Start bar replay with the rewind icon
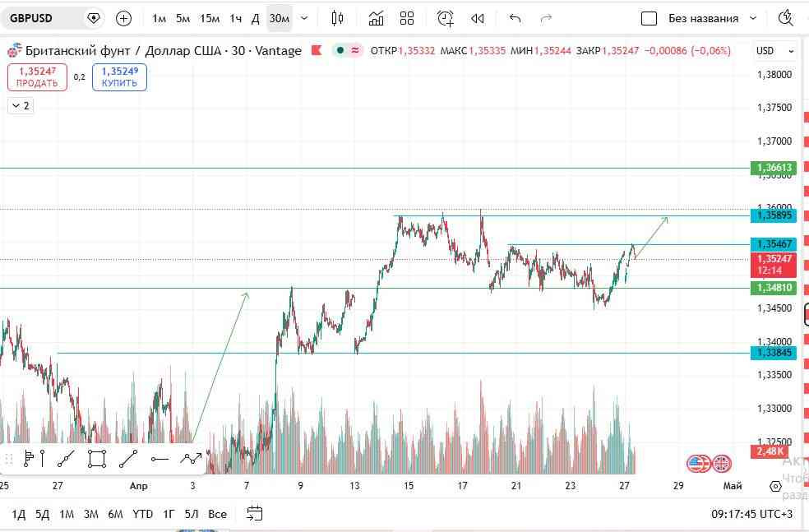The height and width of the screenshot is (532, 809). point(477,19)
